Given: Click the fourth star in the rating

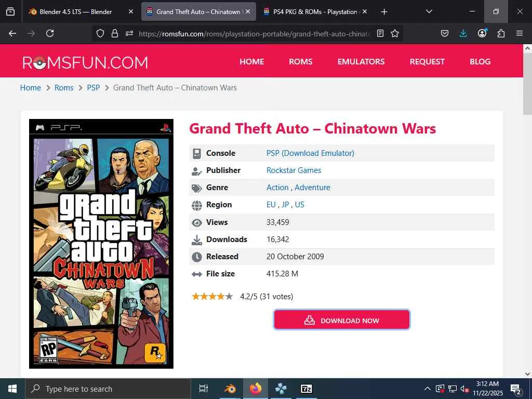Looking at the screenshot, I should click(x=221, y=297).
